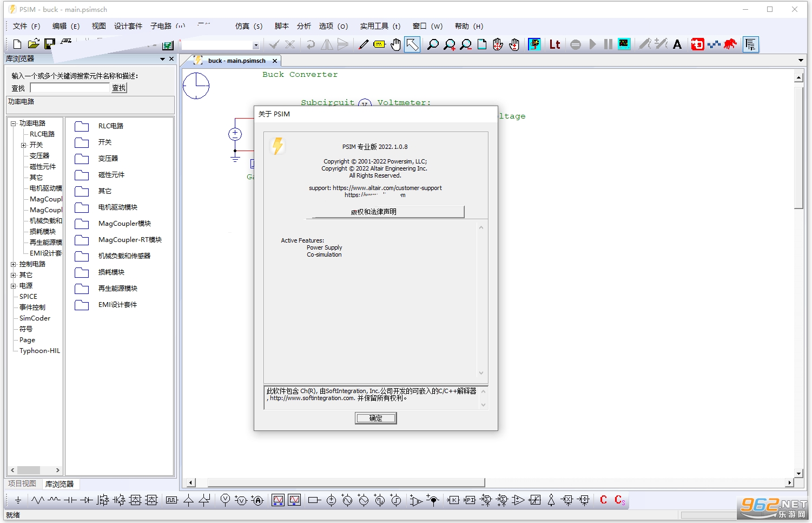This screenshot has height=523, width=812.
Task: Switch to the 项目视图 tab
Action: 22,483
